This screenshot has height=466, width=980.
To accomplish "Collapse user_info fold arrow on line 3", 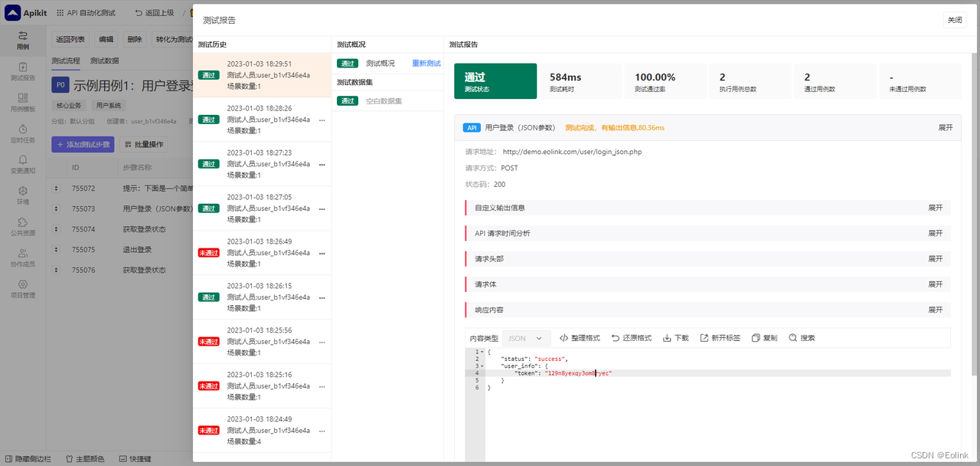I will click(481, 366).
